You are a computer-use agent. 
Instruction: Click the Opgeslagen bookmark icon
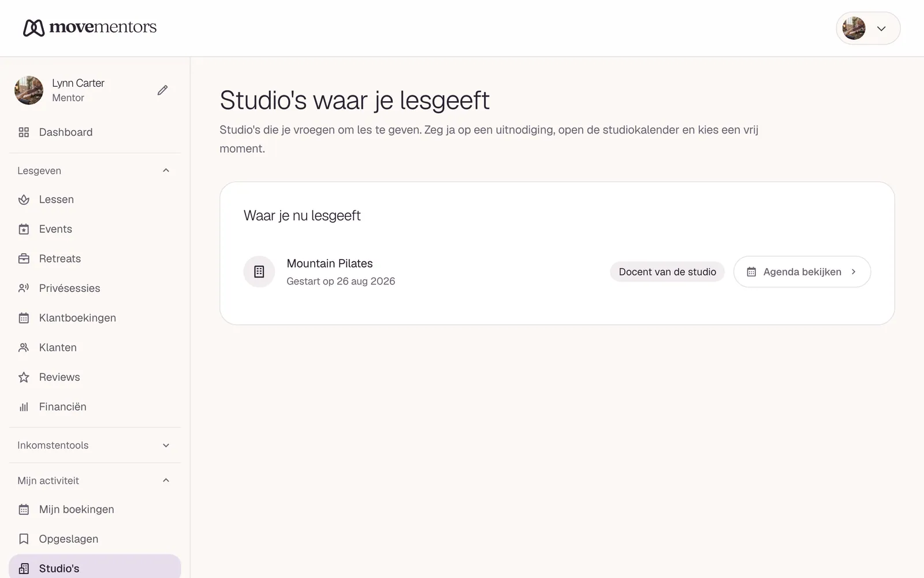pyautogui.click(x=24, y=539)
